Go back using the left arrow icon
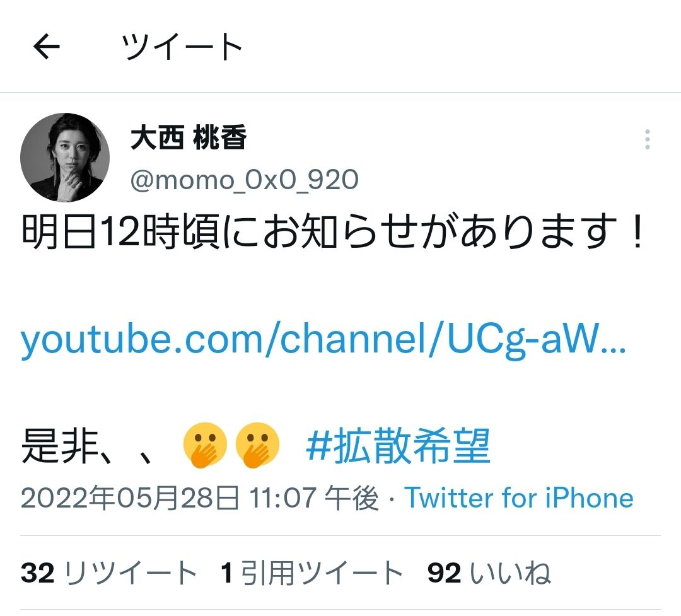This screenshot has height=616, width=681. tap(47, 46)
